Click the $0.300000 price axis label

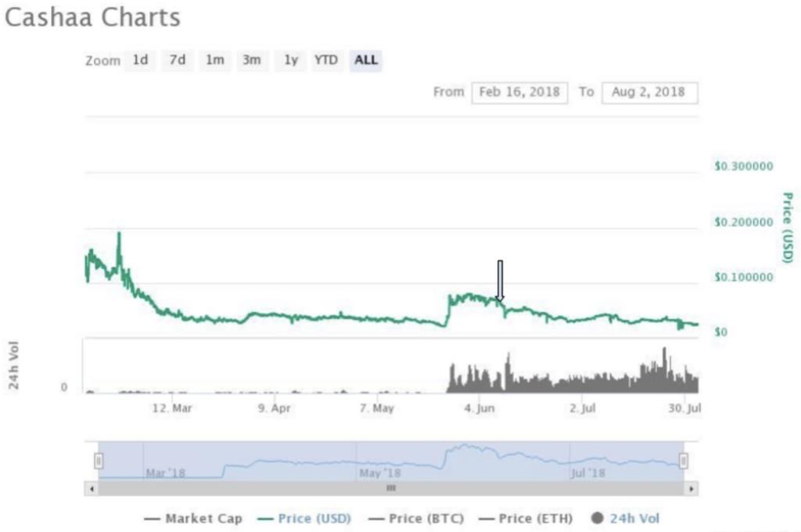744,166
